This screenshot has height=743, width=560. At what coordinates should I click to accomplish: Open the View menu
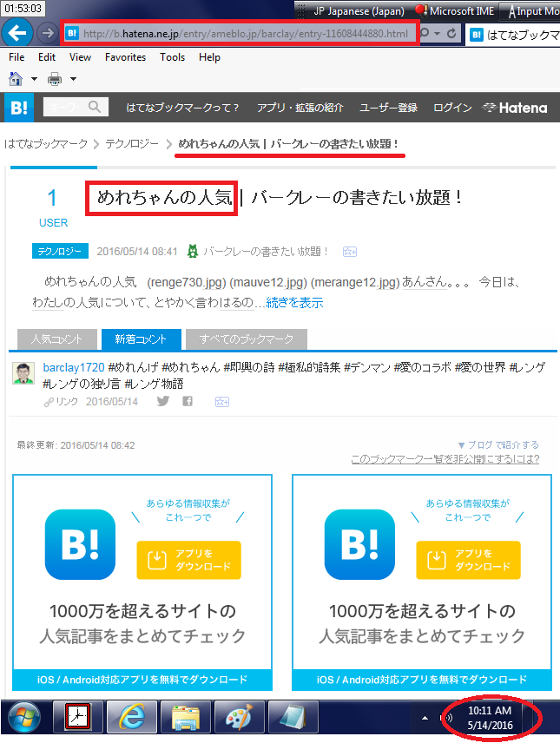click(x=80, y=57)
